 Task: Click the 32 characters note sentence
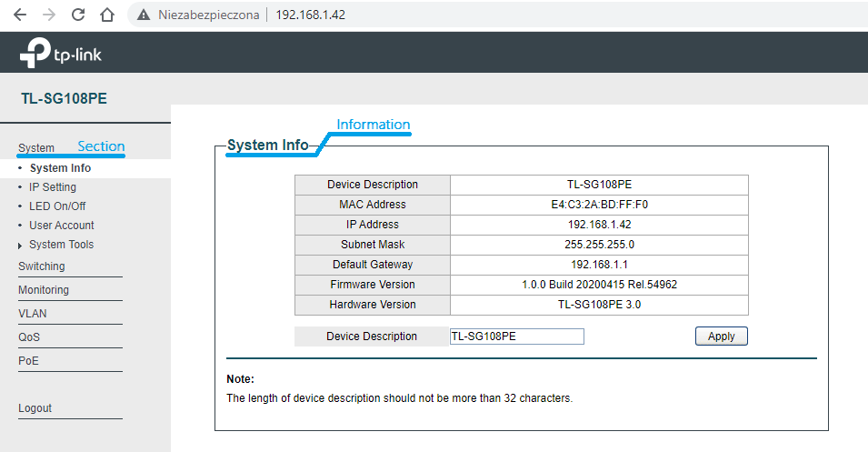point(400,398)
